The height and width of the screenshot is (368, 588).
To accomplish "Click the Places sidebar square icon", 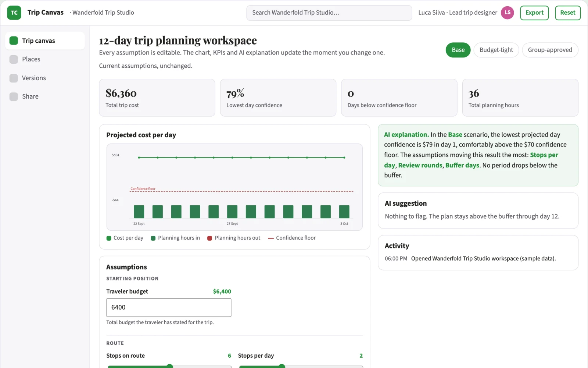I will coord(14,59).
